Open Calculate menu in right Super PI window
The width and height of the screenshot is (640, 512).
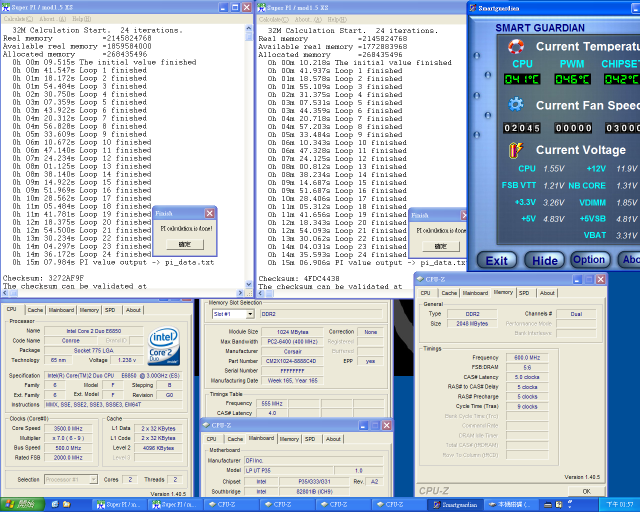tap(273, 19)
